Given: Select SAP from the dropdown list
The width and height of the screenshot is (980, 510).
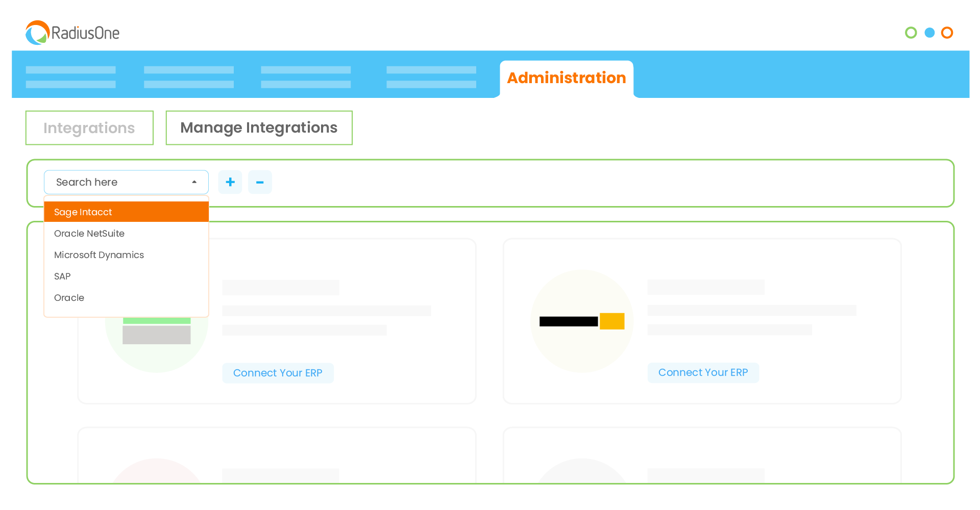Looking at the screenshot, I should pos(62,276).
